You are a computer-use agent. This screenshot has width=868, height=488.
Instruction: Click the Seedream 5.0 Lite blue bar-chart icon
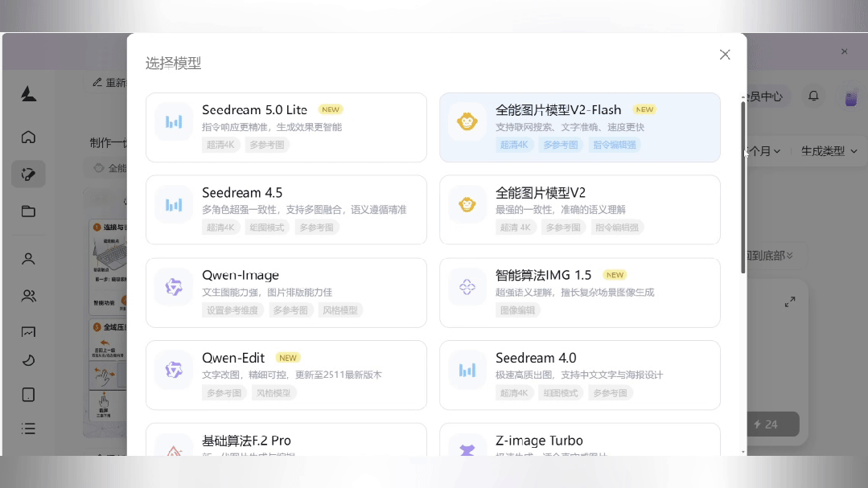[x=173, y=121]
